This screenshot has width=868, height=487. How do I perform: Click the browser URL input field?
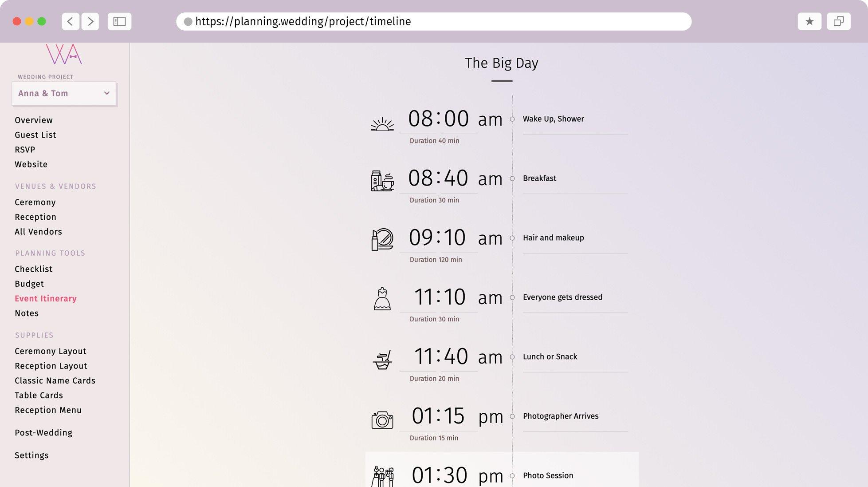pyautogui.click(x=434, y=21)
